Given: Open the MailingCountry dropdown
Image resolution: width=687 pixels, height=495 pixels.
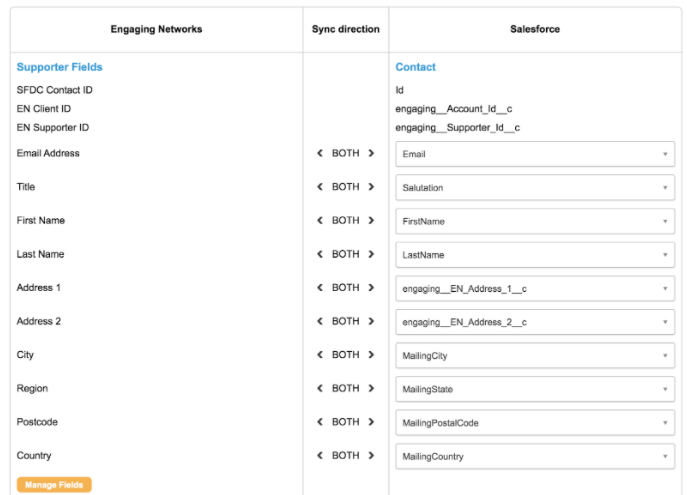Looking at the screenshot, I should click(x=534, y=457).
